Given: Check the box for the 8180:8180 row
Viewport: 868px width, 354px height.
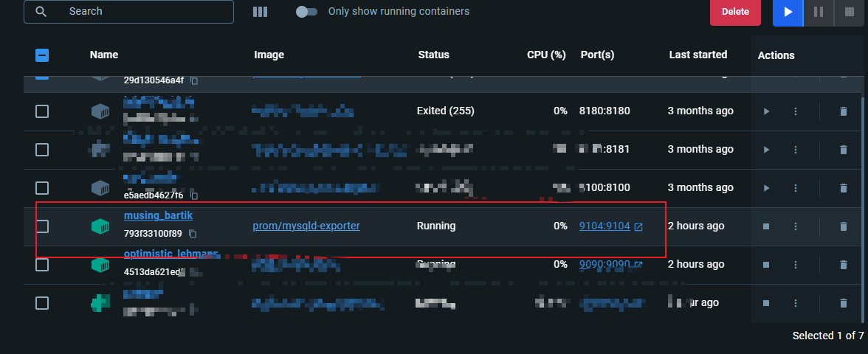Looking at the screenshot, I should [42, 111].
